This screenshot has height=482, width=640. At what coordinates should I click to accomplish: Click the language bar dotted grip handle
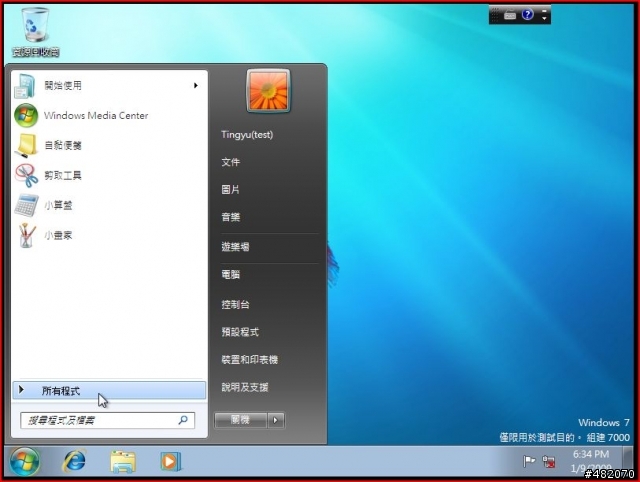click(x=495, y=15)
